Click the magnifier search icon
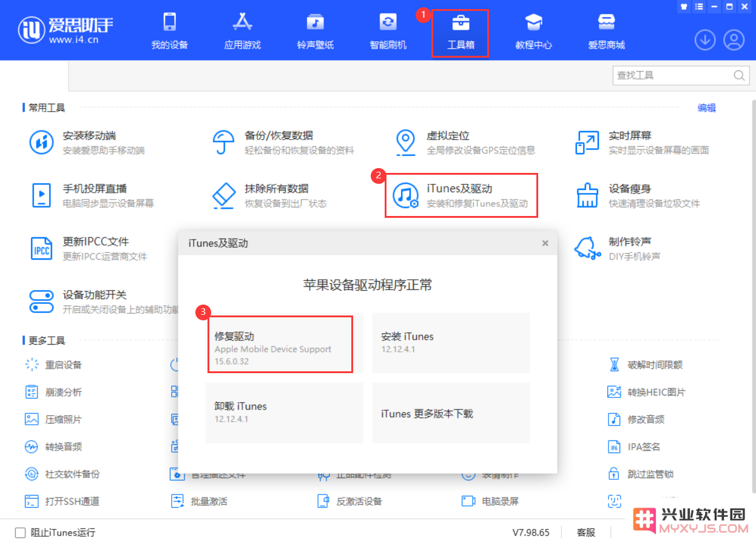Screen dimensions: 756x543 (740, 76)
